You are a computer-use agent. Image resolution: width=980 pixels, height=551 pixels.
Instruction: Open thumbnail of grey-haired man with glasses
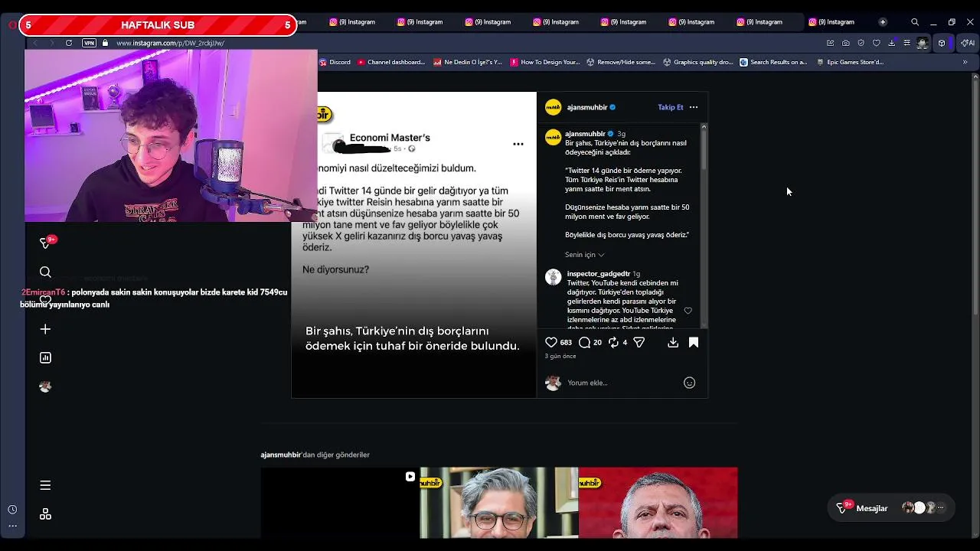tap(499, 503)
